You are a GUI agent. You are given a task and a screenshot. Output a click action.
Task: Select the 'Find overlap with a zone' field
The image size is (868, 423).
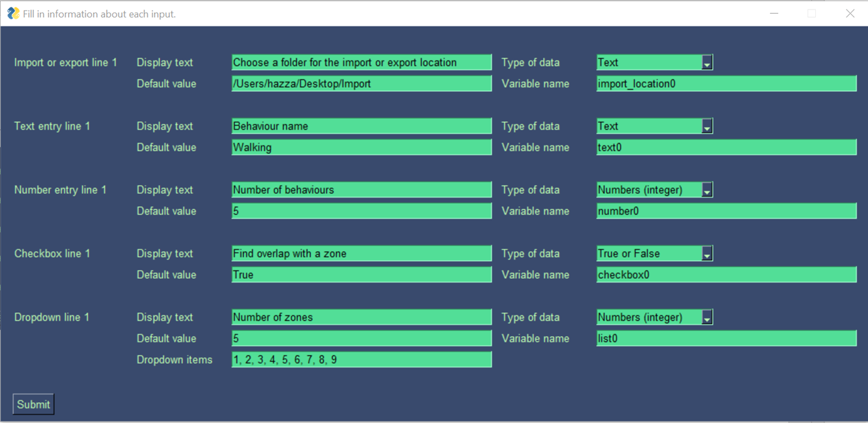pyautogui.click(x=361, y=253)
